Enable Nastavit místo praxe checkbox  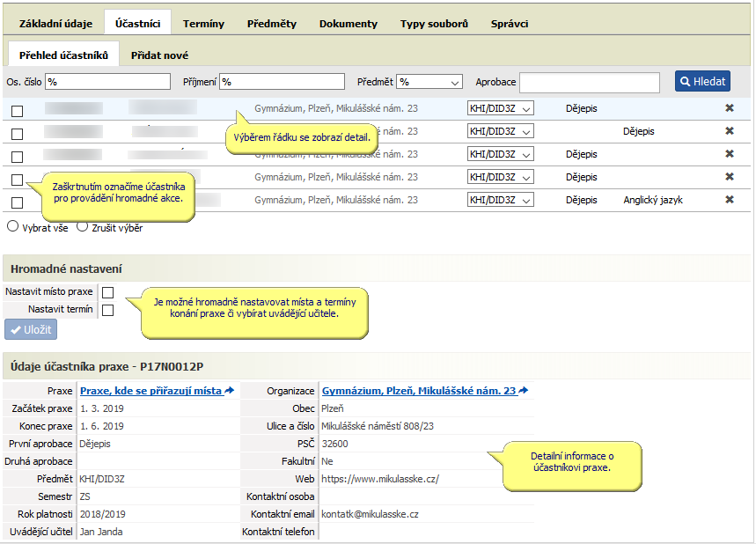[x=108, y=292]
